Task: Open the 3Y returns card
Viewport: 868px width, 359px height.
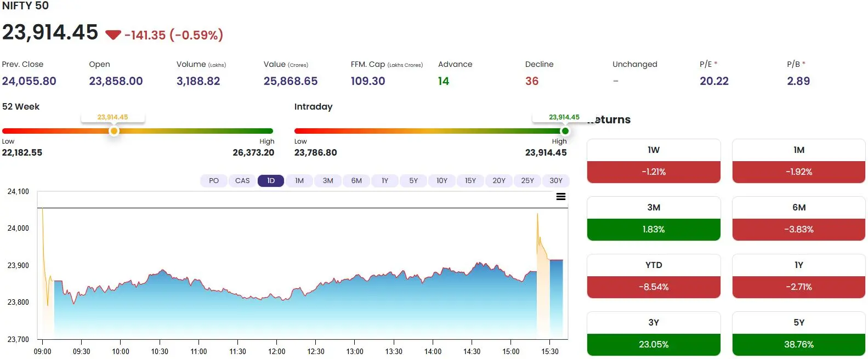Action: click(654, 333)
